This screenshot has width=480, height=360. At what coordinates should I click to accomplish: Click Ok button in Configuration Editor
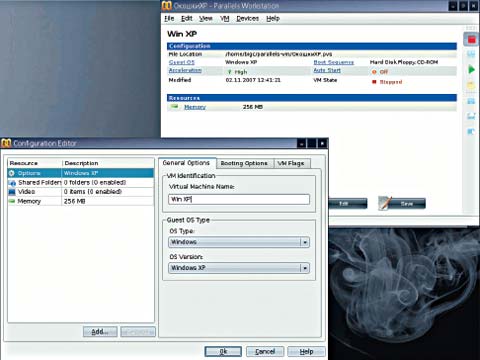(223, 351)
